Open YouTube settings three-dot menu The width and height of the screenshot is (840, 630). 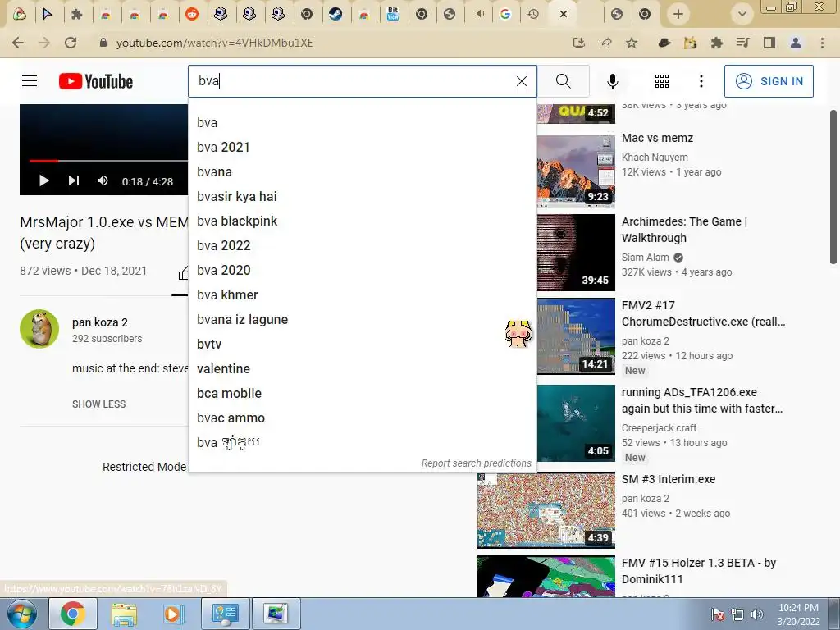point(701,81)
